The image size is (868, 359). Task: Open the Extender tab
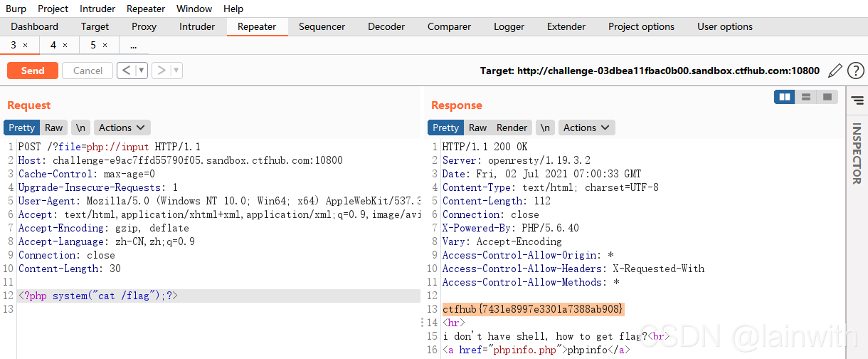click(566, 26)
